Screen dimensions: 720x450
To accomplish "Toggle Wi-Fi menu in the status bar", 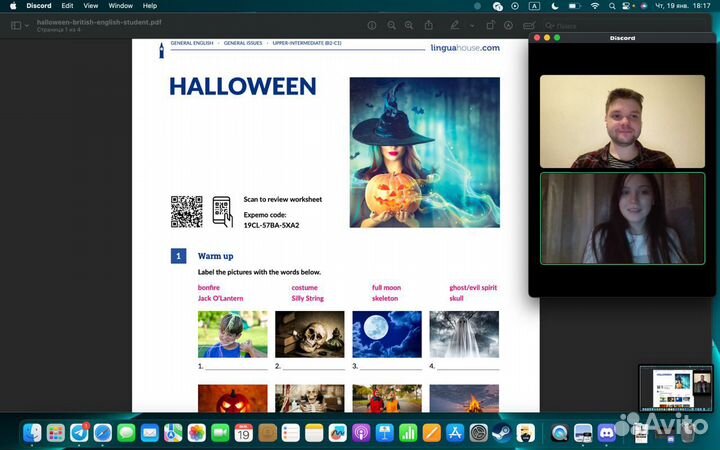I will (594, 6).
